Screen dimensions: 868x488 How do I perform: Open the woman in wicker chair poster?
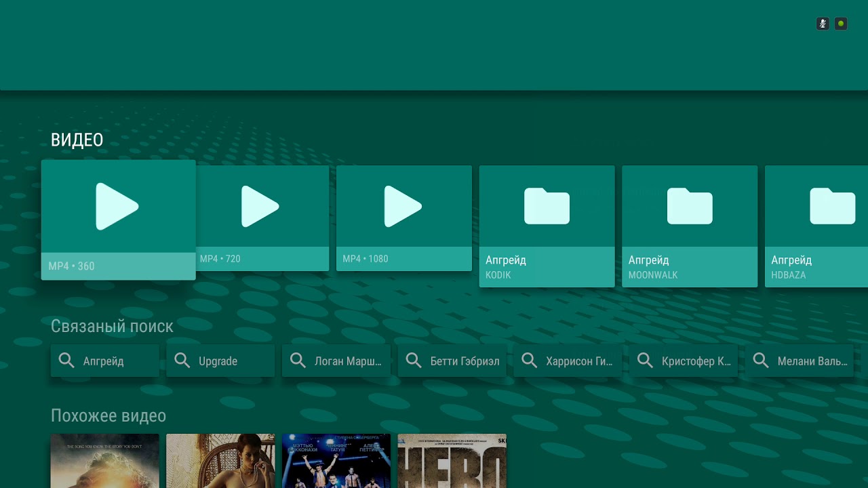click(x=220, y=461)
